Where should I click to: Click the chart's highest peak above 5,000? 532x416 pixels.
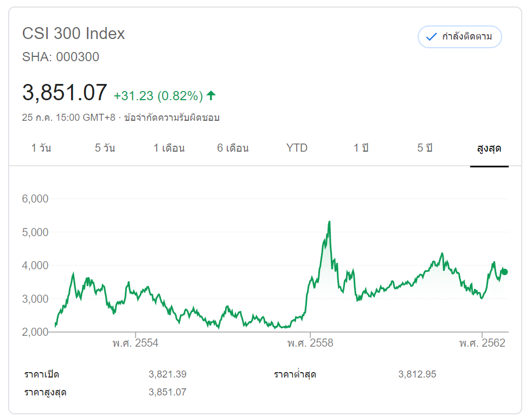(329, 222)
